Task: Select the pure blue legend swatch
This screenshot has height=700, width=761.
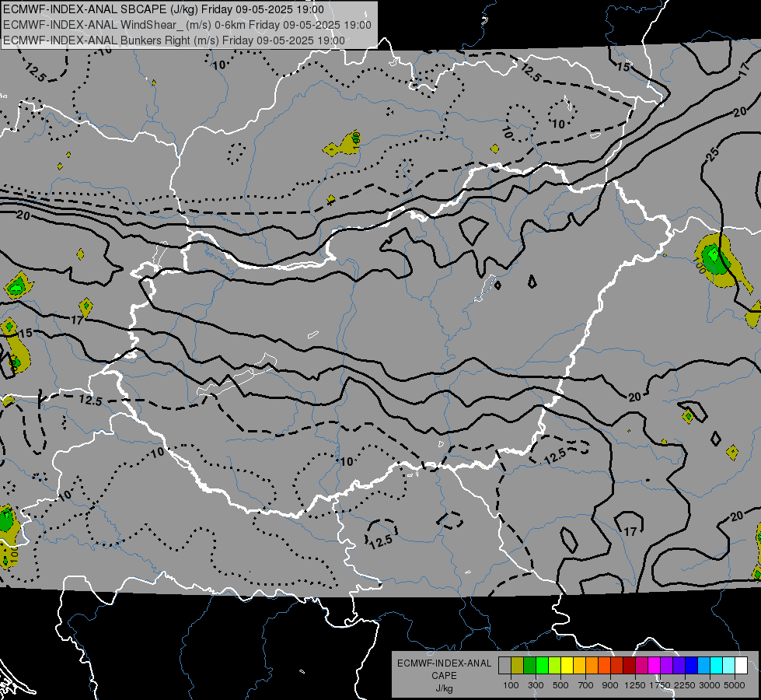Action: (692, 665)
